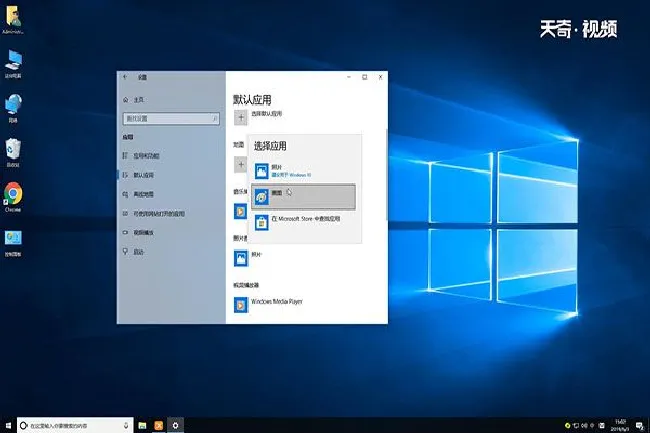Open File Explorer from the taskbar
This screenshot has width=650, height=433.
pos(142,426)
